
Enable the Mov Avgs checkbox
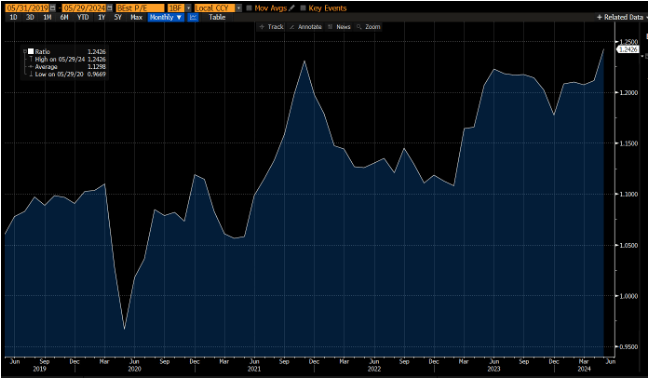tap(249, 8)
